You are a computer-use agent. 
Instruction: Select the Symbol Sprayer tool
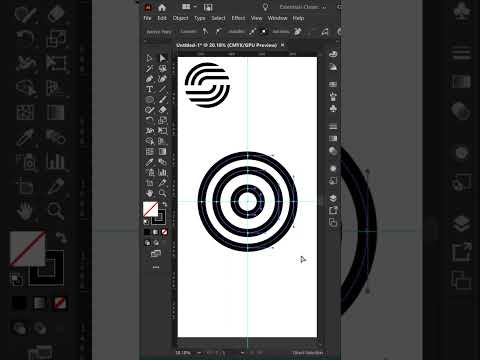149,172
